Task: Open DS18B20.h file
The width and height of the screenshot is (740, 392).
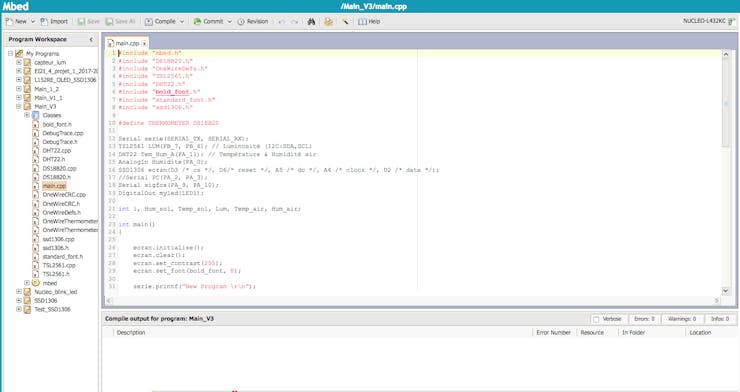Action: coord(57,177)
